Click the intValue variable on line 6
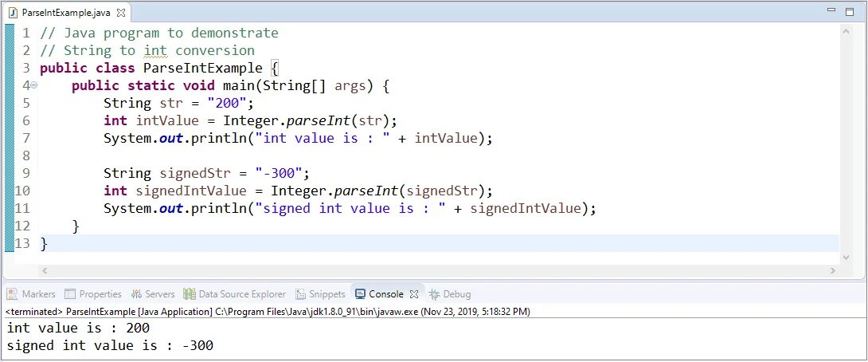 (167, 120)
